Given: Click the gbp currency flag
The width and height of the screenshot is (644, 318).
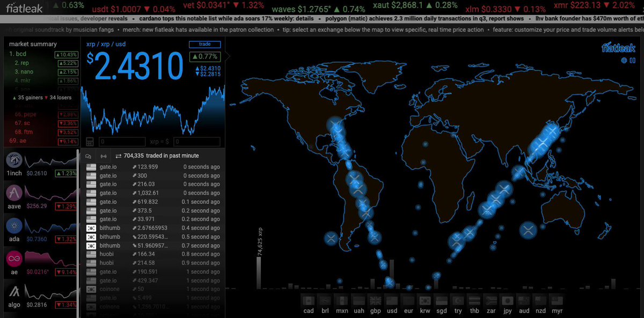Looking at the screenshot, I should [375, 300].
